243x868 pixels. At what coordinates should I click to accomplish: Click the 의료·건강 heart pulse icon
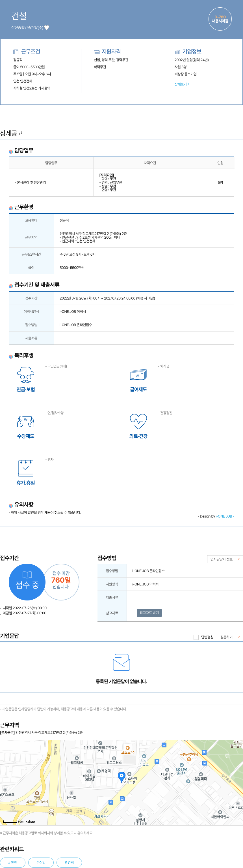(138, 422)
